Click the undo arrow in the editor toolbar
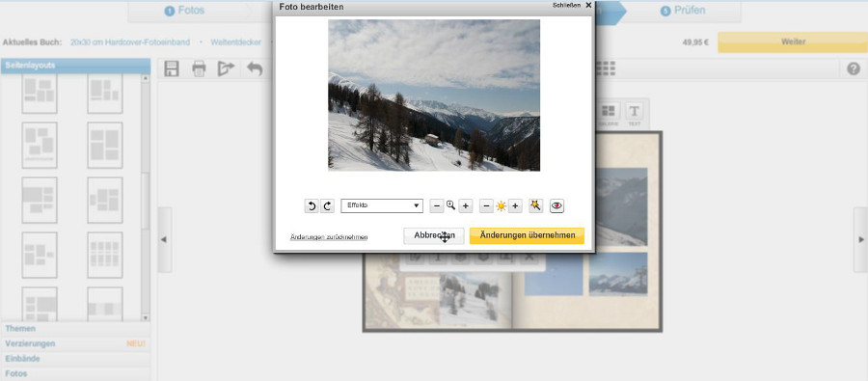This screenshot has width=868, height=381. [255, 68]
